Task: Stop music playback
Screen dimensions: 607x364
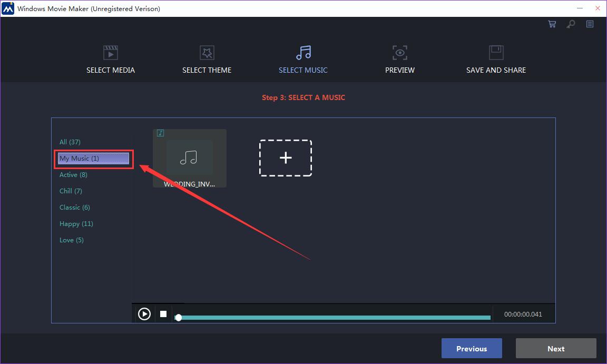Action: [x=163, y=314]
